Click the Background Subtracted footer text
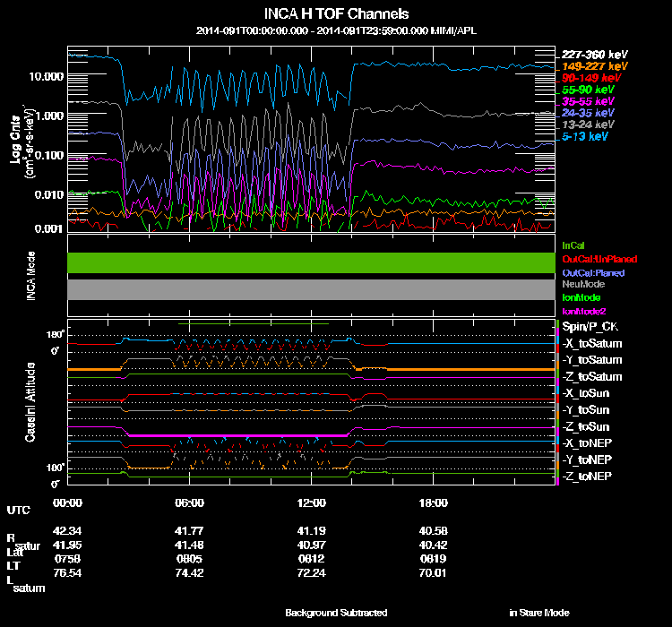 click(336, 613)
